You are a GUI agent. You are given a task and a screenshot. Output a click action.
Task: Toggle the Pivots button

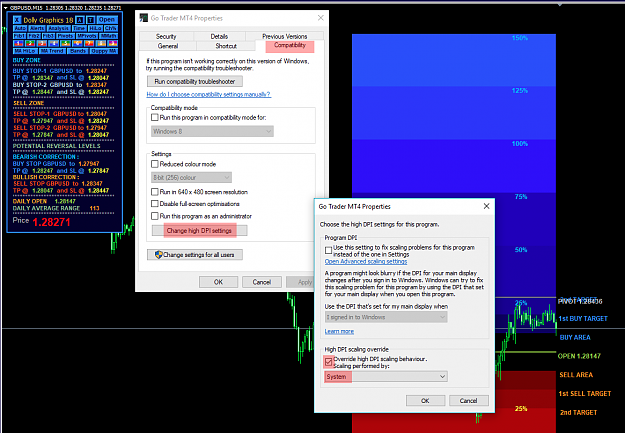point(65,36)
